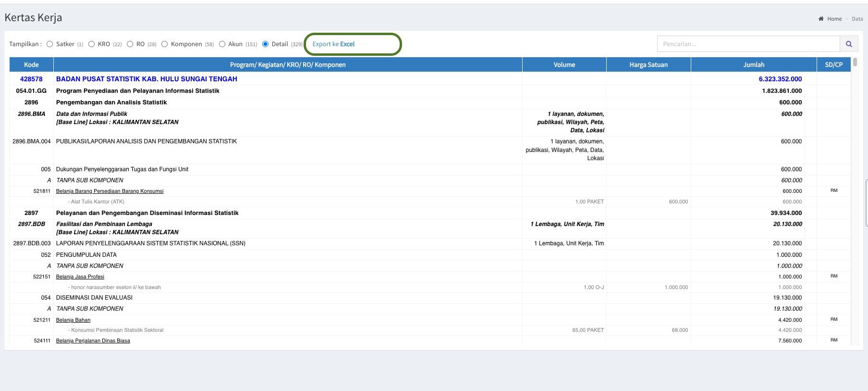Open Belanja Bahan account
This screenshot has width=868, height=391.
click(x=73, y=320)
